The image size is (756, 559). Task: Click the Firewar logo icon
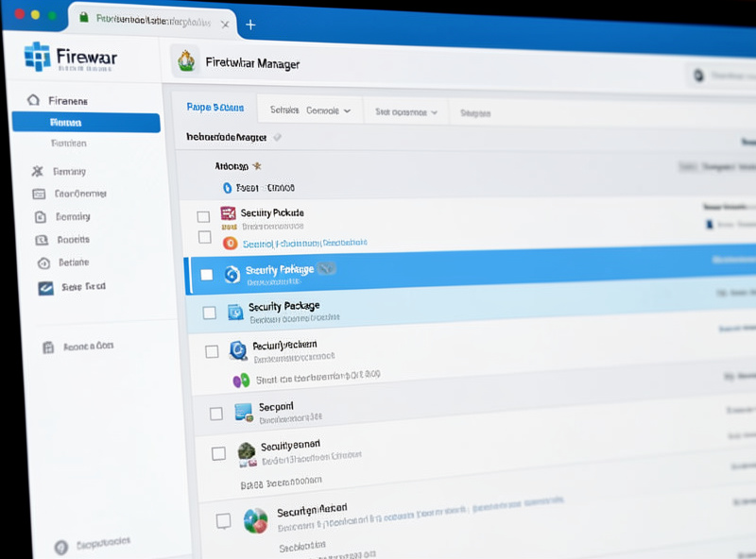pos(37,57)
